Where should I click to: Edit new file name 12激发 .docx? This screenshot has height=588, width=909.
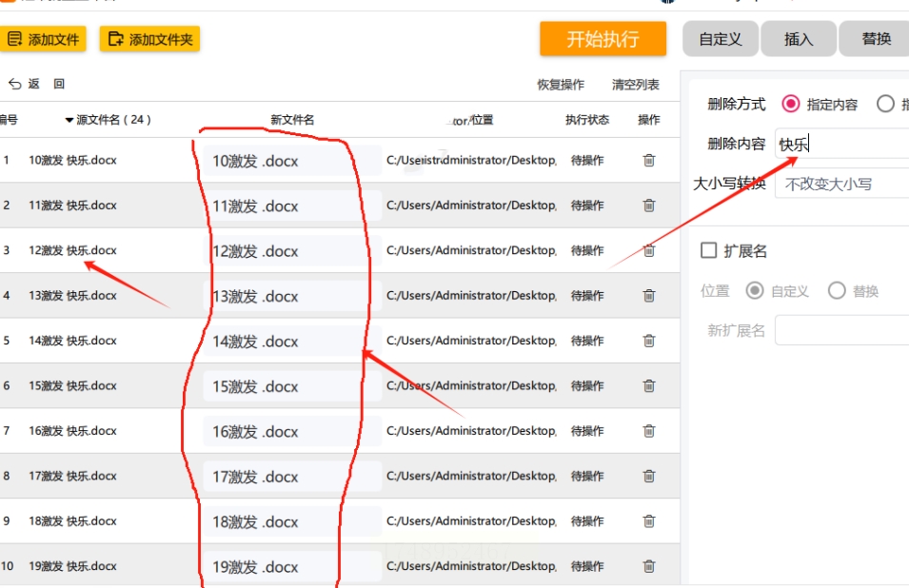292,251
